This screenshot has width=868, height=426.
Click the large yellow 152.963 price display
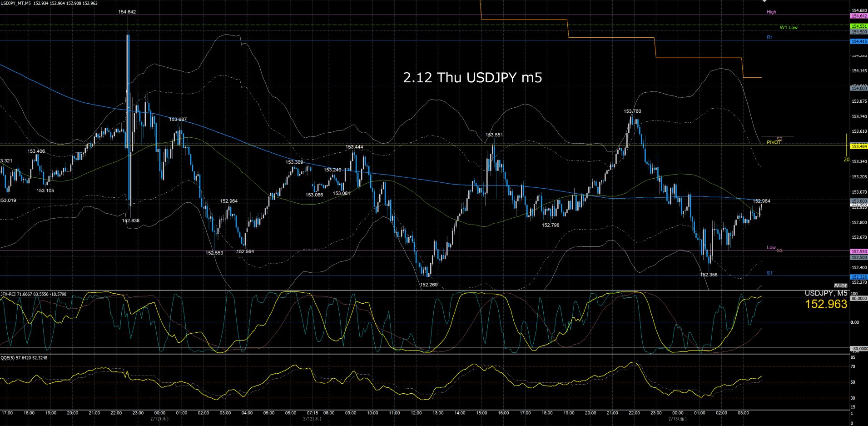click(x=826, y=304)
